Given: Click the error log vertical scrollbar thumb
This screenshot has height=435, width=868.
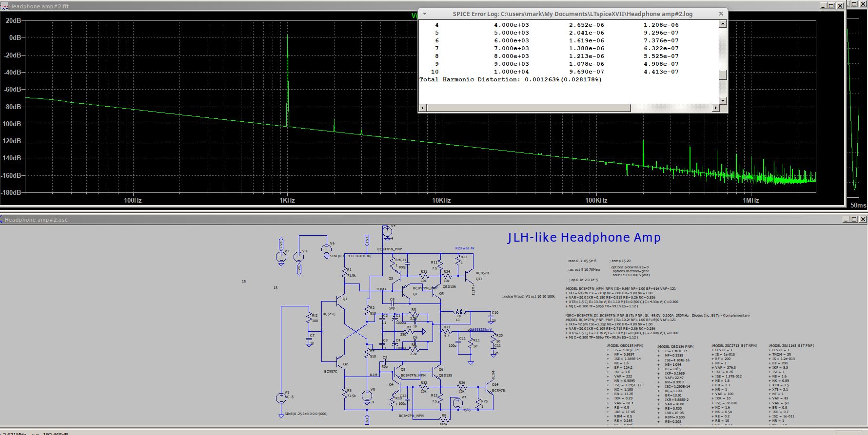Looking at the screenshot, I should (723, 75).
